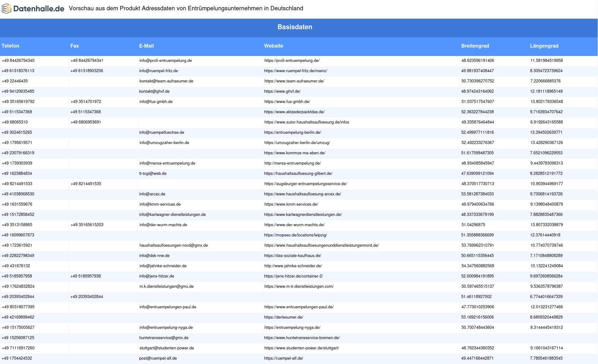Image resolution: width=598 pixels, height=364 pixels.
Task: Select latitude value 48.623596191406
Action: coord(478,61)
